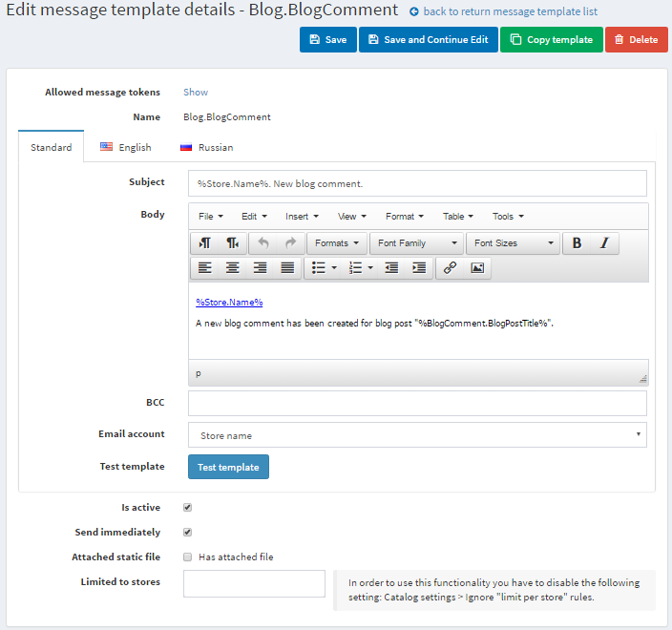The image size is (672, 630).
Task: Align body text to the right
Action: 260,268
